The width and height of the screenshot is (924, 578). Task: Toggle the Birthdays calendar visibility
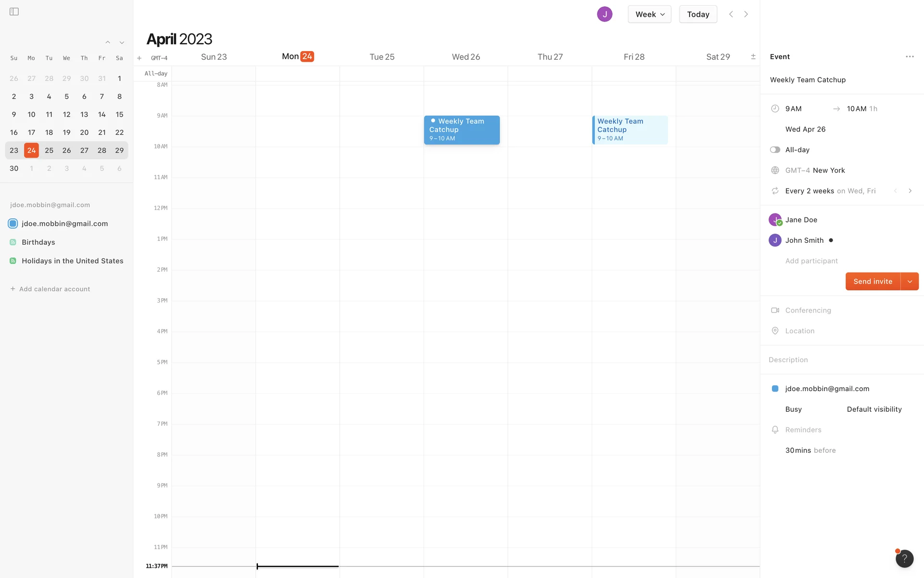point(13,242)
